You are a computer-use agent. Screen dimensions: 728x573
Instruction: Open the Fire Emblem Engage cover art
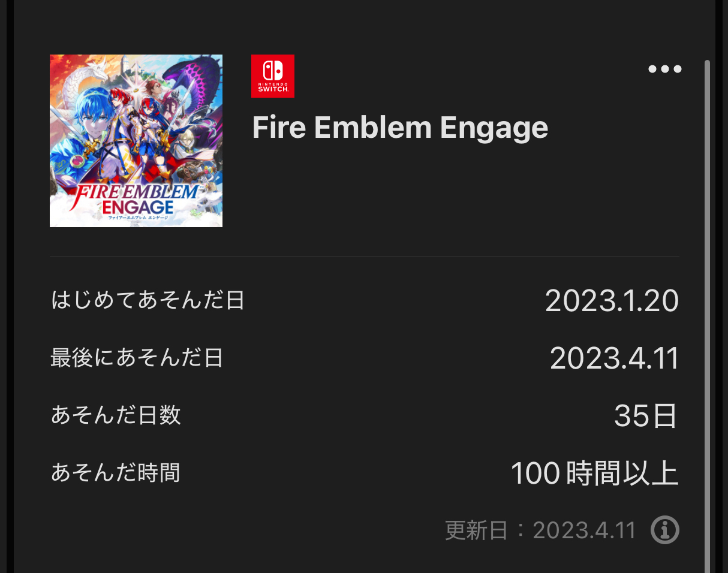pos(136,141)
